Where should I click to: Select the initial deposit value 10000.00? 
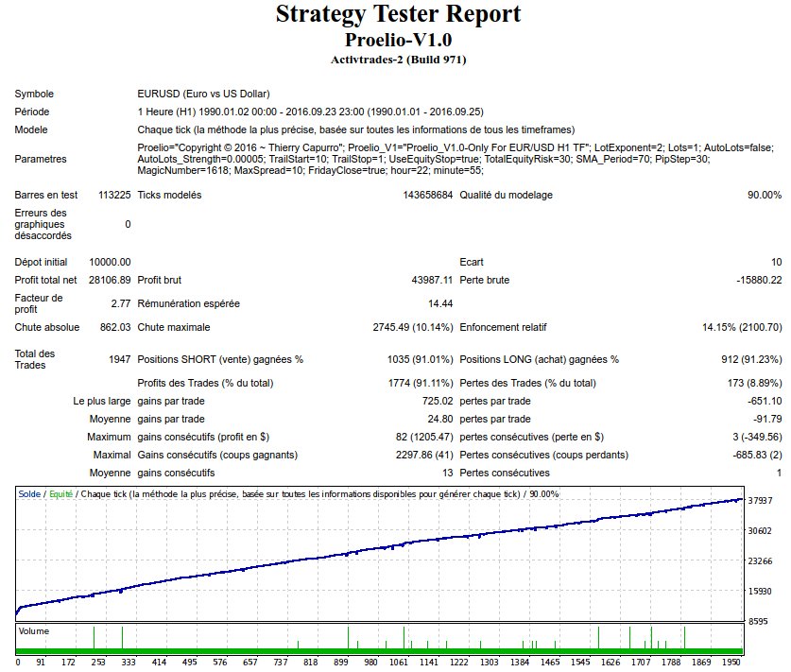[x=110, y=262]
